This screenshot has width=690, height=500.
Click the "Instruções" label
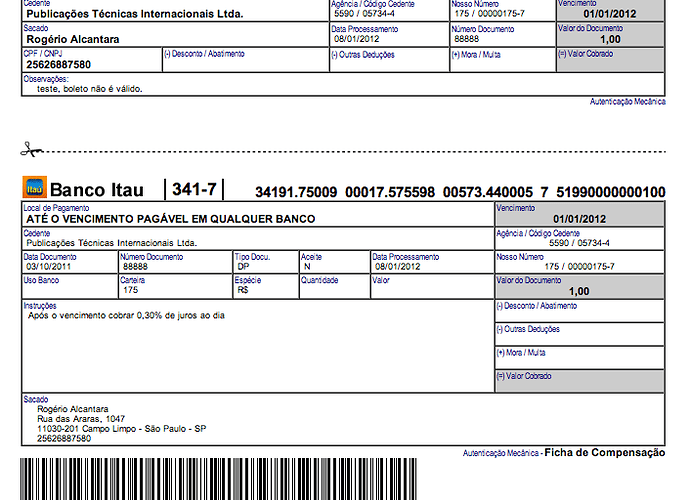(x=40, y=306)
